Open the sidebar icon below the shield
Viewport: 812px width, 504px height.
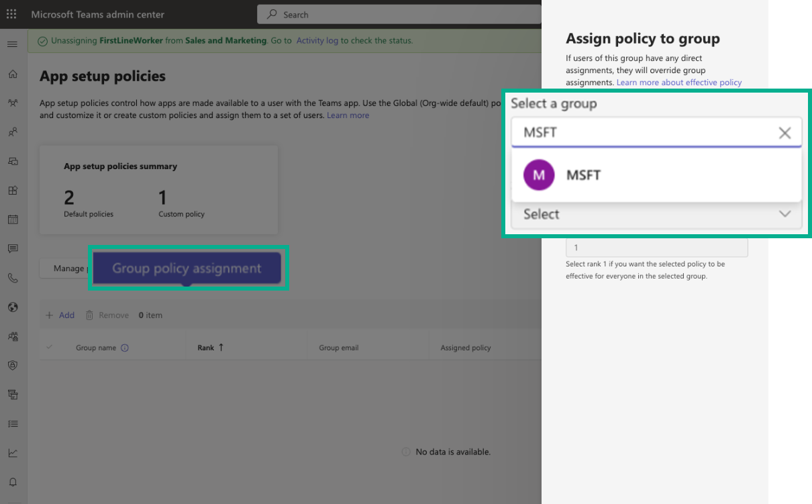click(x=13, y=395)
